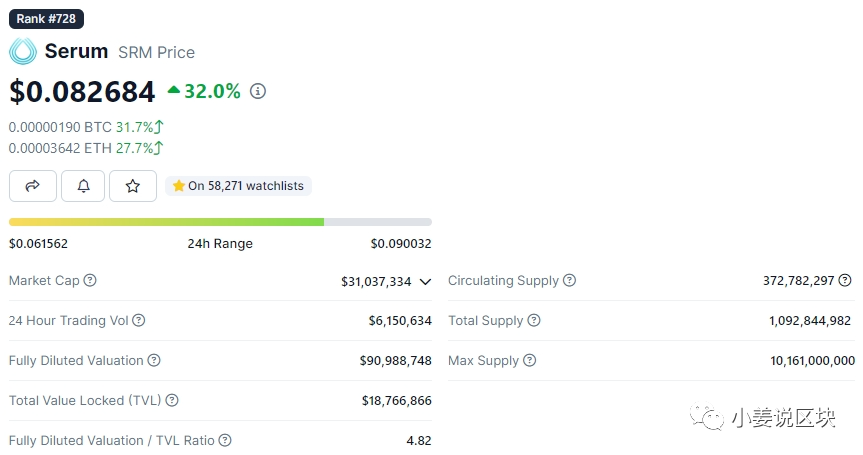This screenshot has height=455, width=863.
Task: Set a price alert with bell icon
Action: 83,186
